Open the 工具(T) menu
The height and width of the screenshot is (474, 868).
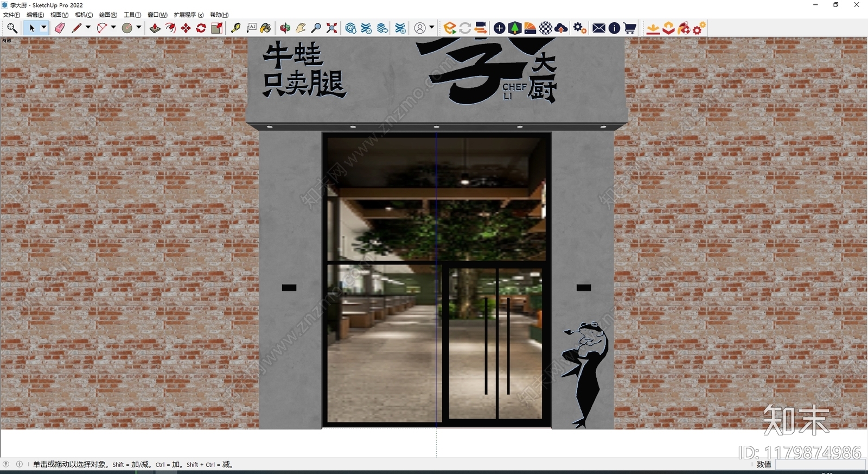(x=132, y=15)
